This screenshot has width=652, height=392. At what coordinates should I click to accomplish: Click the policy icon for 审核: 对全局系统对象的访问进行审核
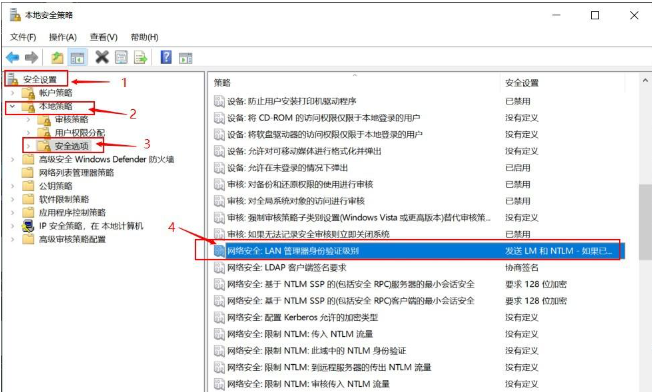[x=219, y=201]
